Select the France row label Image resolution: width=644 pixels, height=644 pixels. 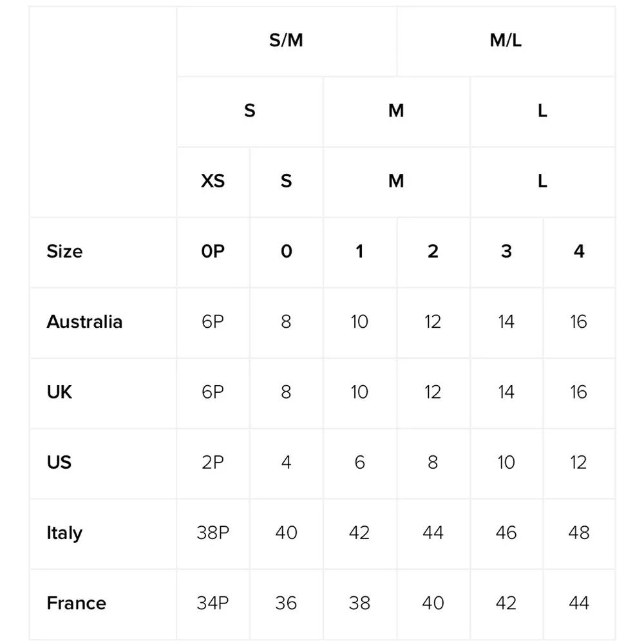[x=76, y=603]
